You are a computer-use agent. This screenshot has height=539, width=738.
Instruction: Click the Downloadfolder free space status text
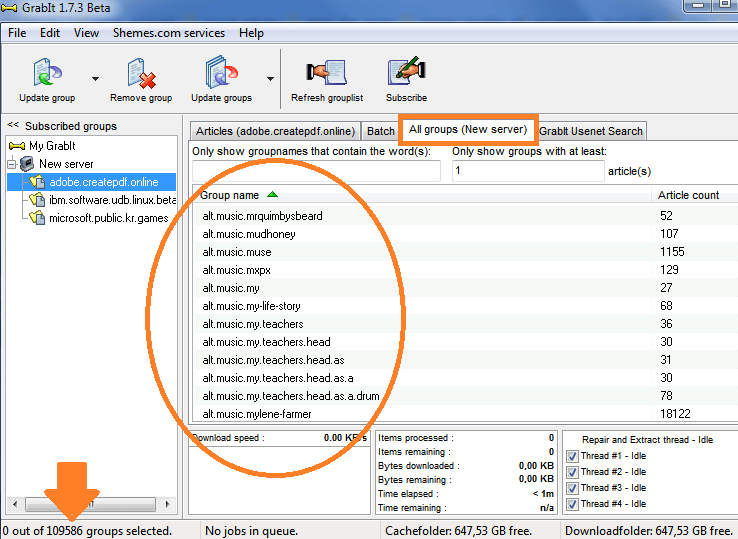[648, 531]
